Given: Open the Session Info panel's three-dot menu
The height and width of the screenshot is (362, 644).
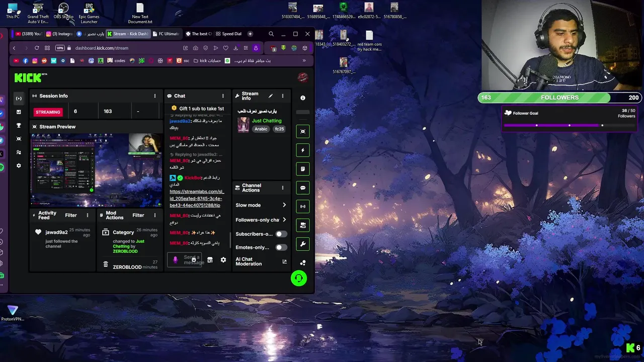Looking at the screenshot, I should (155, 96).
